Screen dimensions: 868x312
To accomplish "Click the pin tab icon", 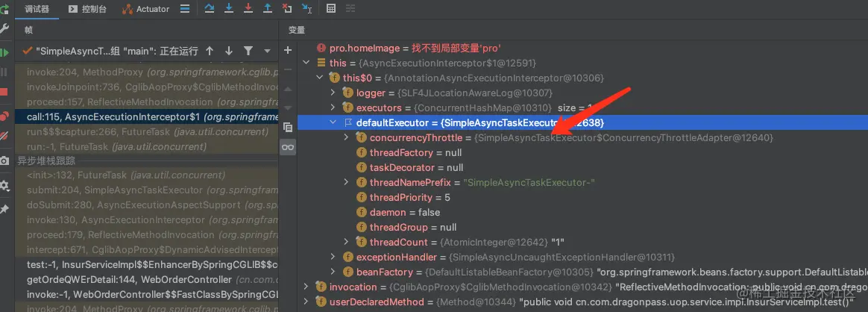I will click(4, 209).
